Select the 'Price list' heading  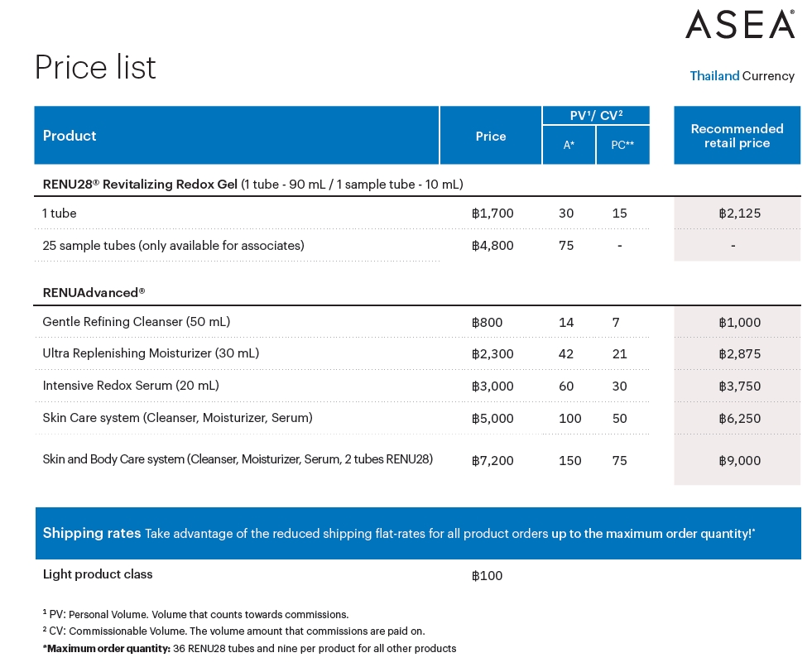pos(95,67)
